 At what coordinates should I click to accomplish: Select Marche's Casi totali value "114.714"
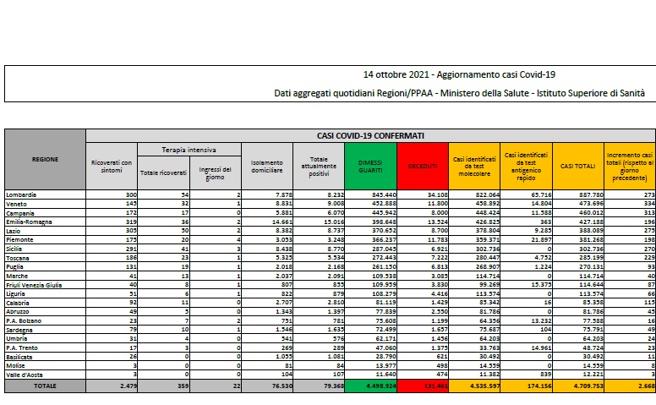point(591,276)
